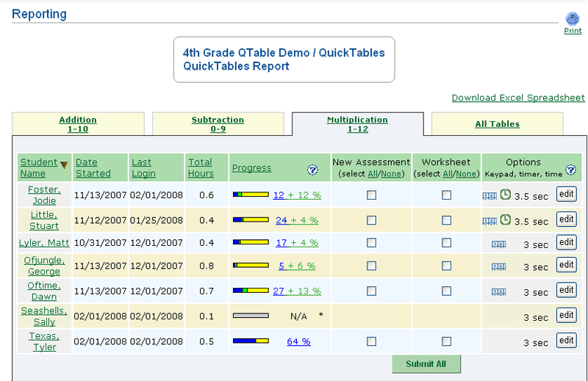Open the Options column help icon
The image size is (588, 381).
(571, 170)
